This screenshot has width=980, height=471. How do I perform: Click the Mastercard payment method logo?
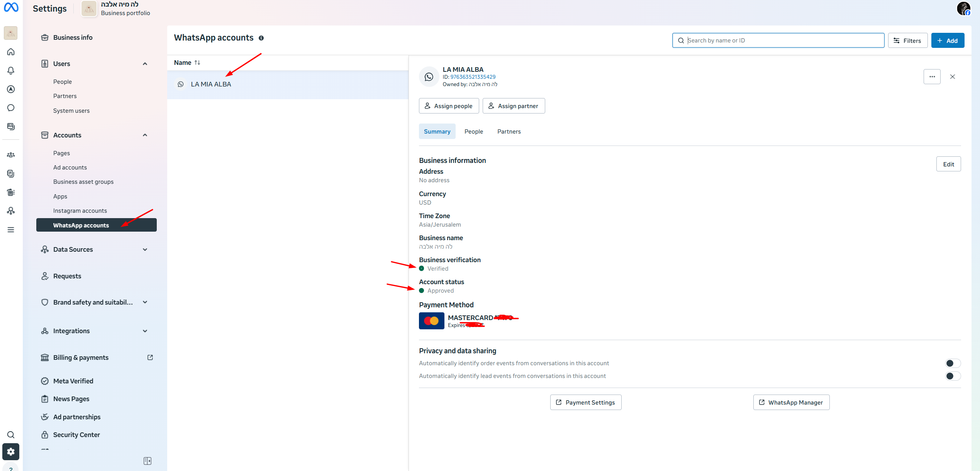[431, 321]
